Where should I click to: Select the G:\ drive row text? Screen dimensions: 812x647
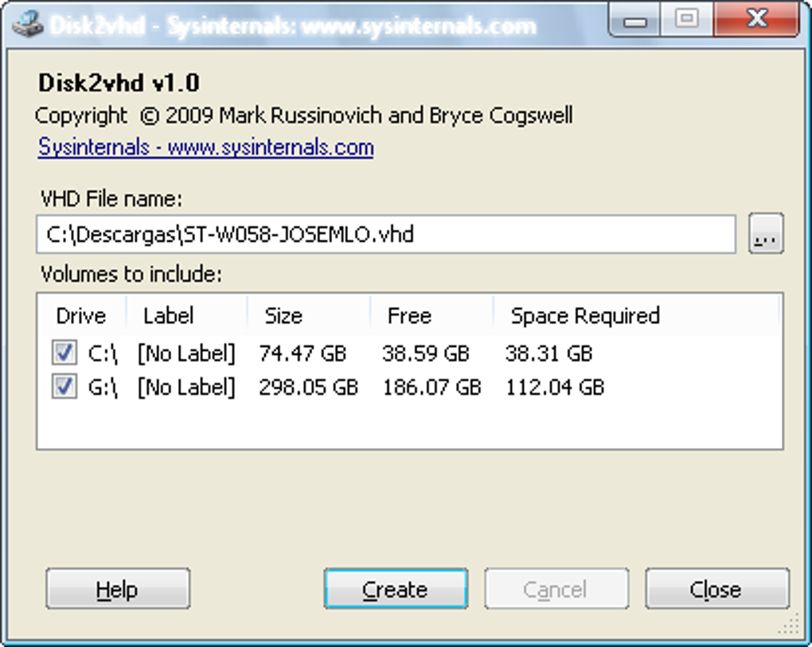point(103,387)
